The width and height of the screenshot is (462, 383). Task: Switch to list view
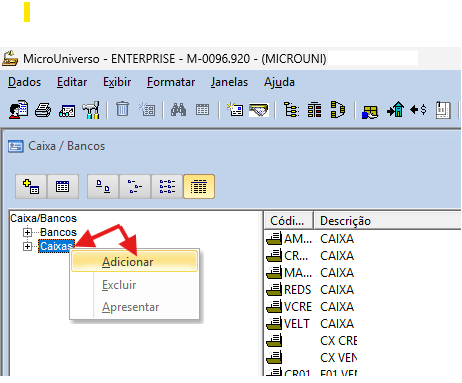pos(167,186)
